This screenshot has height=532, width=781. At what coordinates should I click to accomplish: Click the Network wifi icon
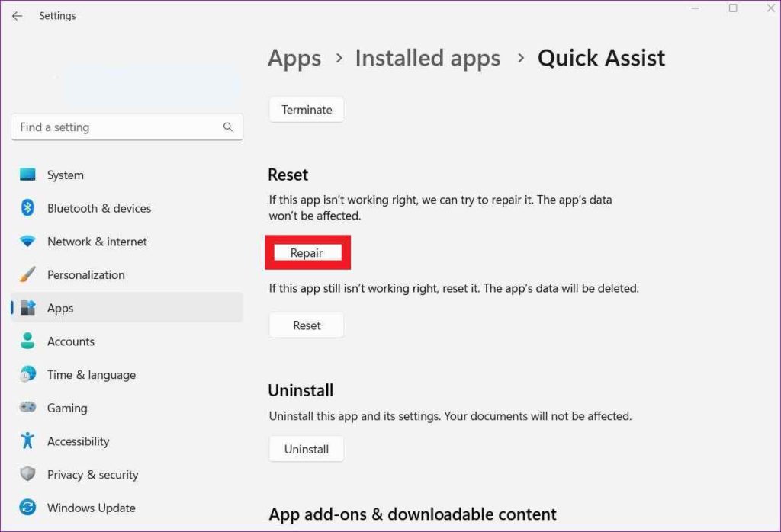point(27,242)
